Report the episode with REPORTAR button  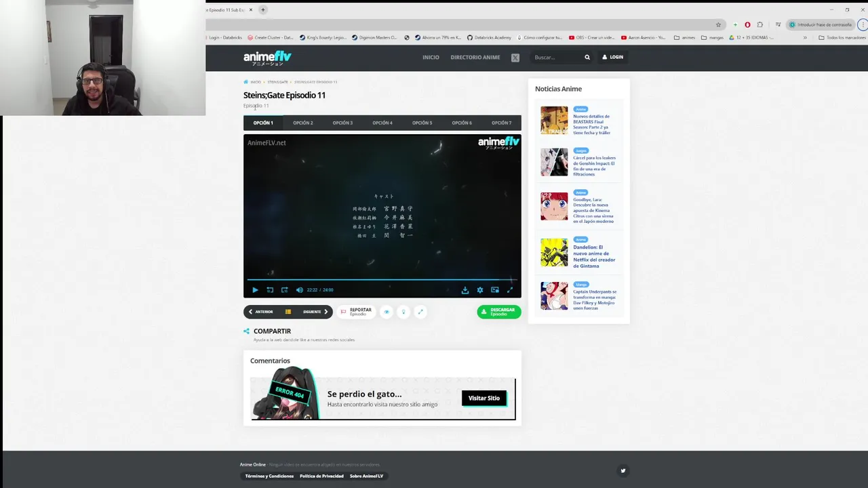357,312
